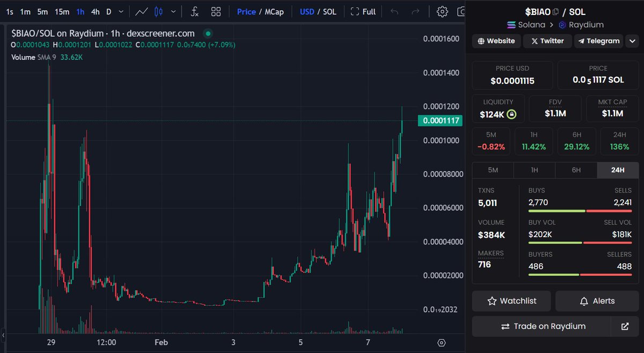This screenshot has width=644, height=353.
Task: Select the D daily timeframe
Action: pyautogui.click(x=109, y=11)
